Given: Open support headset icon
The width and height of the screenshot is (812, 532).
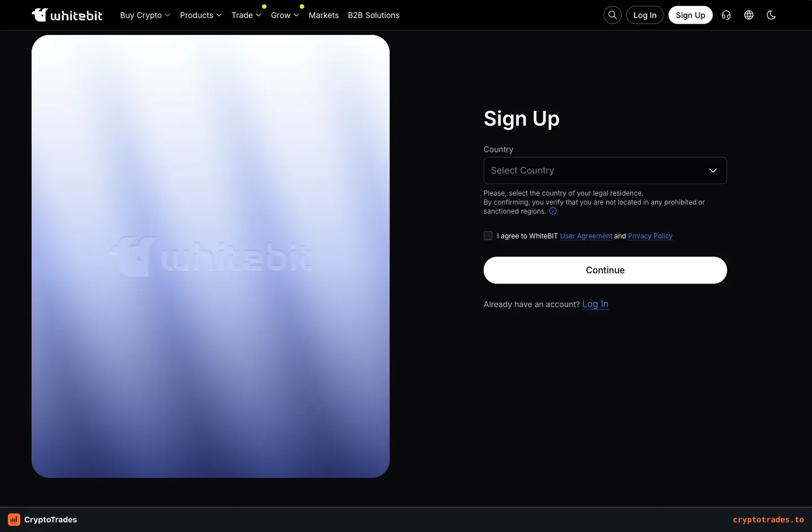Looking at the screenshot, I should [726, 15].
